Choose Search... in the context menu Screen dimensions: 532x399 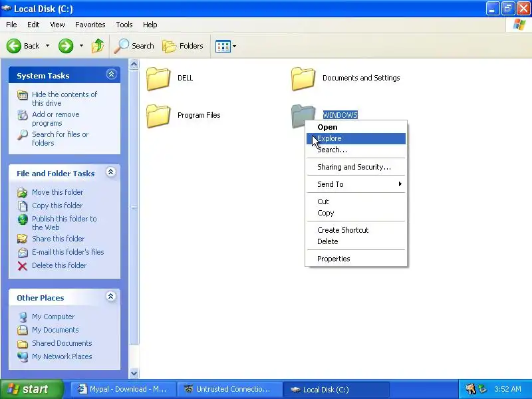tap(356, 150)
